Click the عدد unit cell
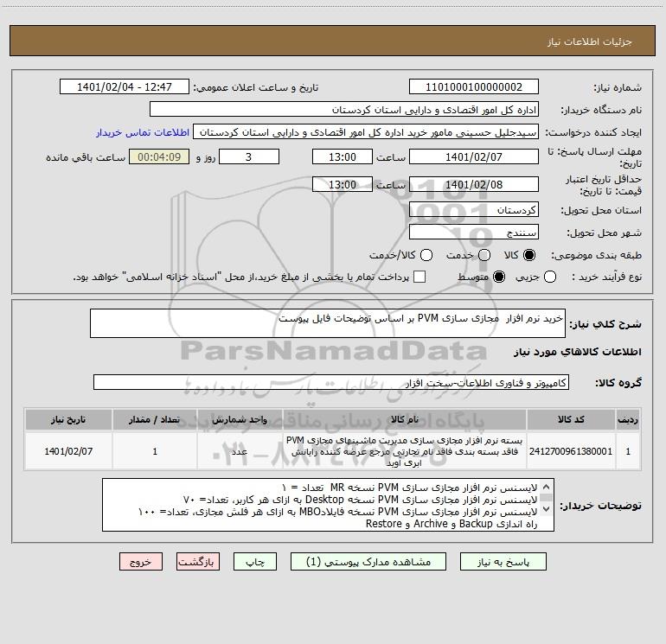This screenshot has width=666, height=644. 240,451
